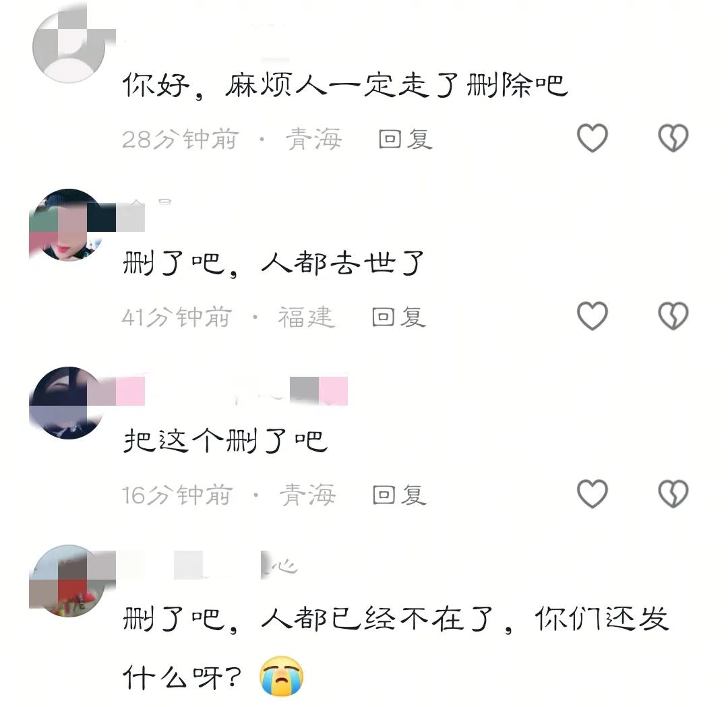Select comment text '删了吧，人都去世了'
The image size is (728, 707).
pos(274,264)
